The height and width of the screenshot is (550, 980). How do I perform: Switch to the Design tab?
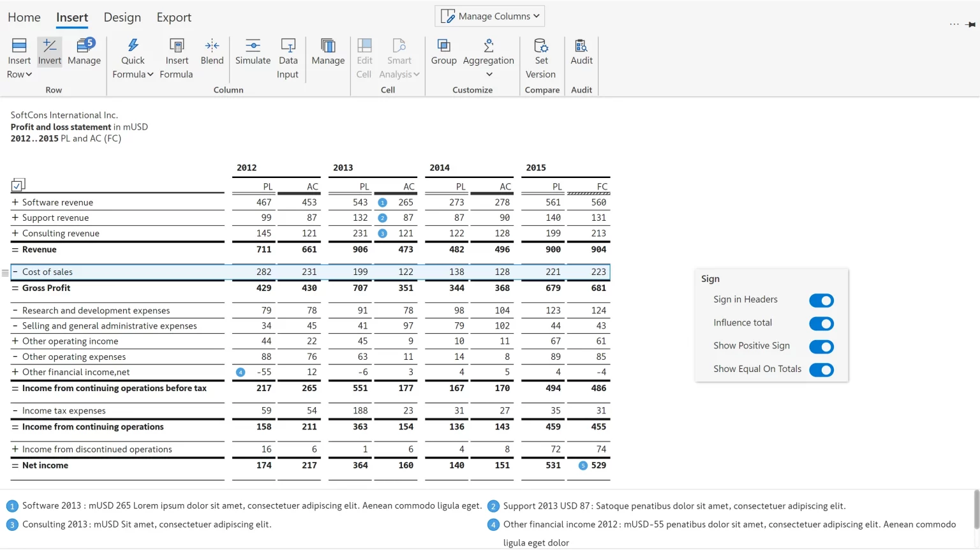click(122, 17)
